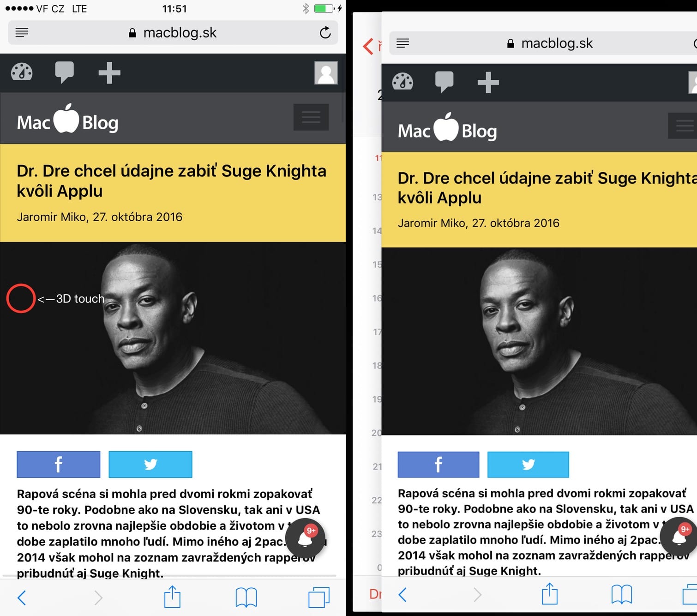697x616 pixels.
Task: Expand hamburger menu next to left MacBlog logo
Action: pos(311,117)
